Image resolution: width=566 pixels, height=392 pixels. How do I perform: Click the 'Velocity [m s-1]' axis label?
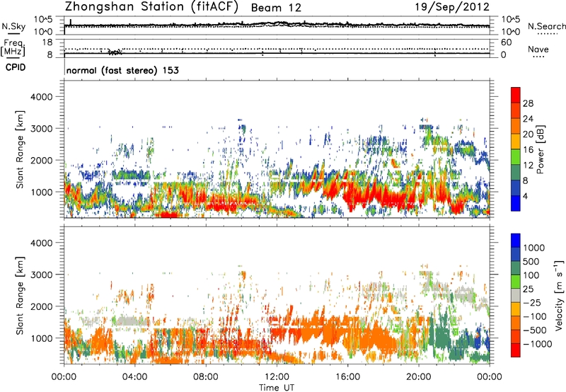click(559, 295)
